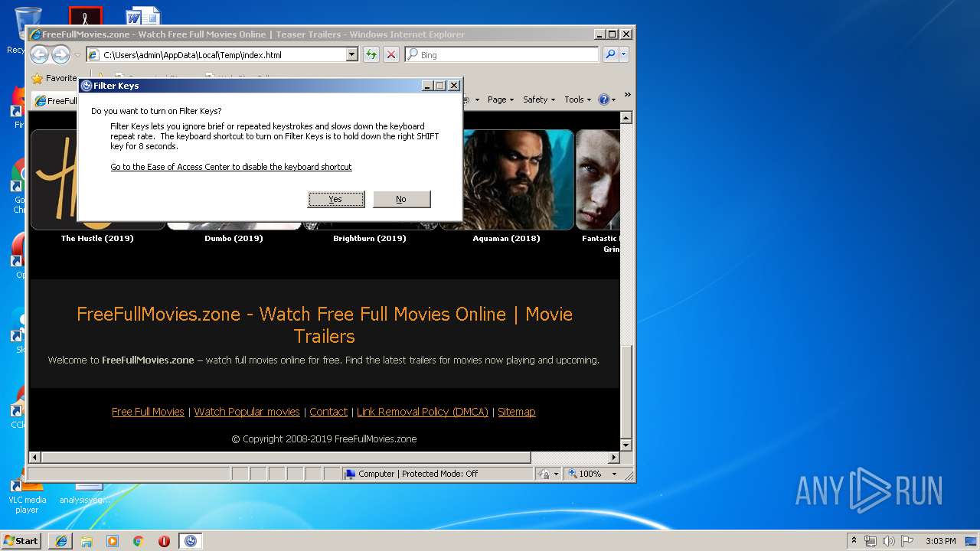This screenshot has width=980, height=551.
Task: Click the 3:03 PM taskbar clock
Action: (940, 541)
